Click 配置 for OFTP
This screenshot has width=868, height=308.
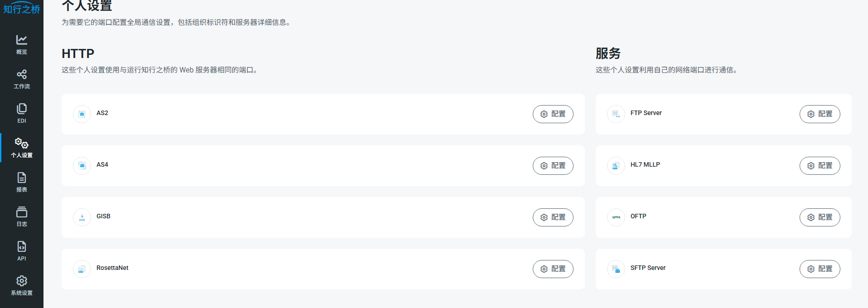pos(820,217)
